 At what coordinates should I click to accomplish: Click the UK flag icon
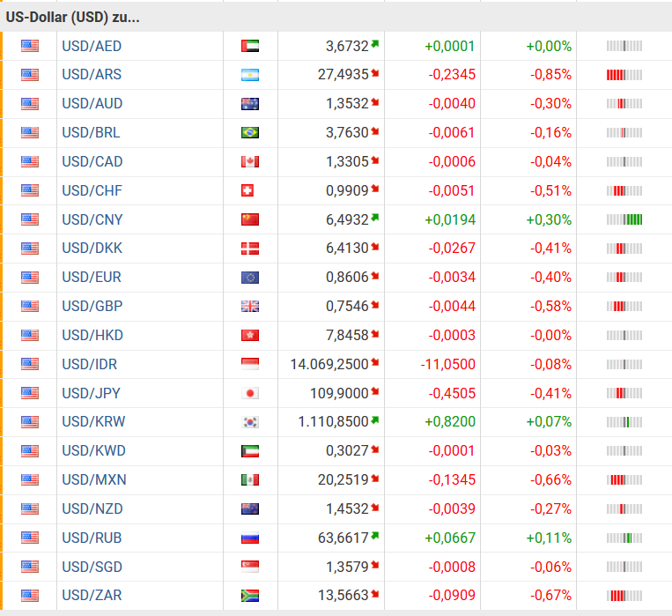point(249,307)
